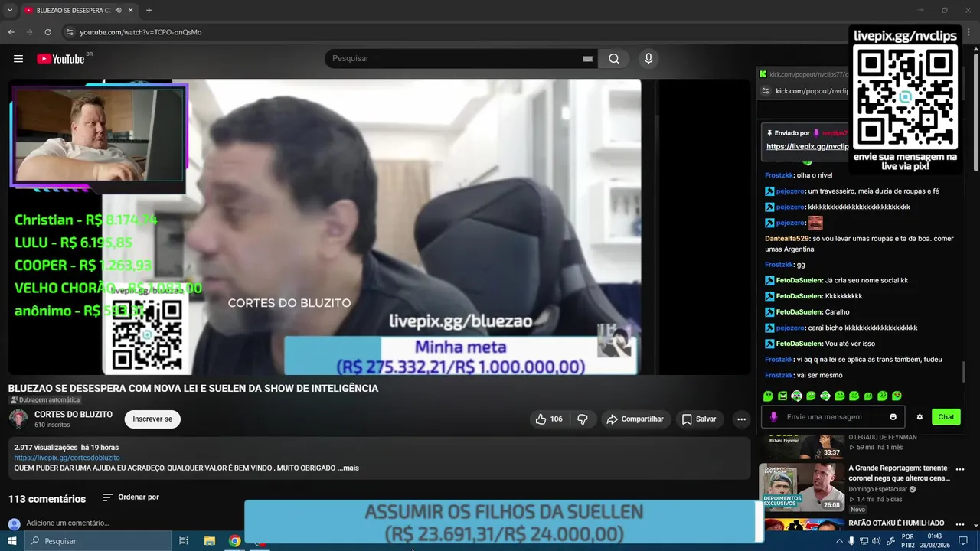This screenshot has width=980, height=551.
Task: Open livepix.gg/cortesdobluzito description link
Action: (67, 458)
